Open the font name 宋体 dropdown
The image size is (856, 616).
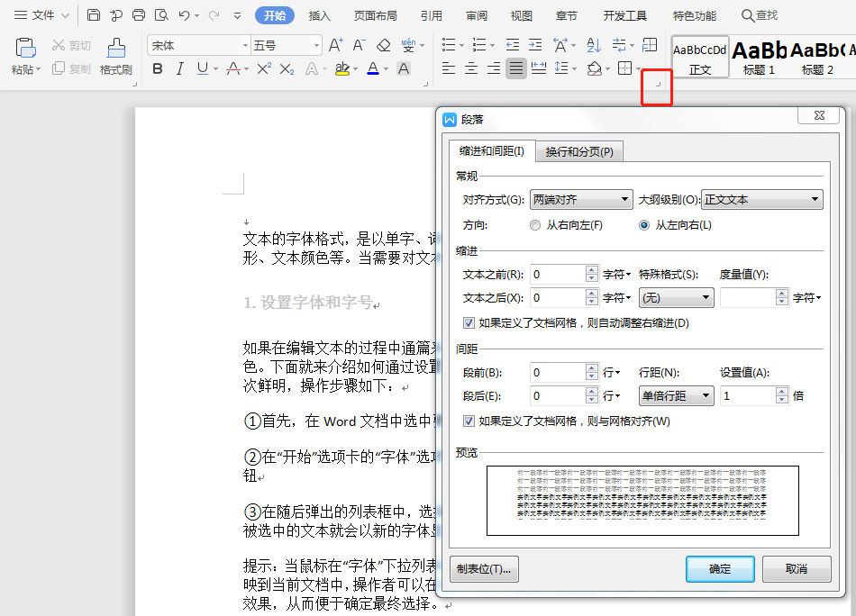(x=245, y=45)
